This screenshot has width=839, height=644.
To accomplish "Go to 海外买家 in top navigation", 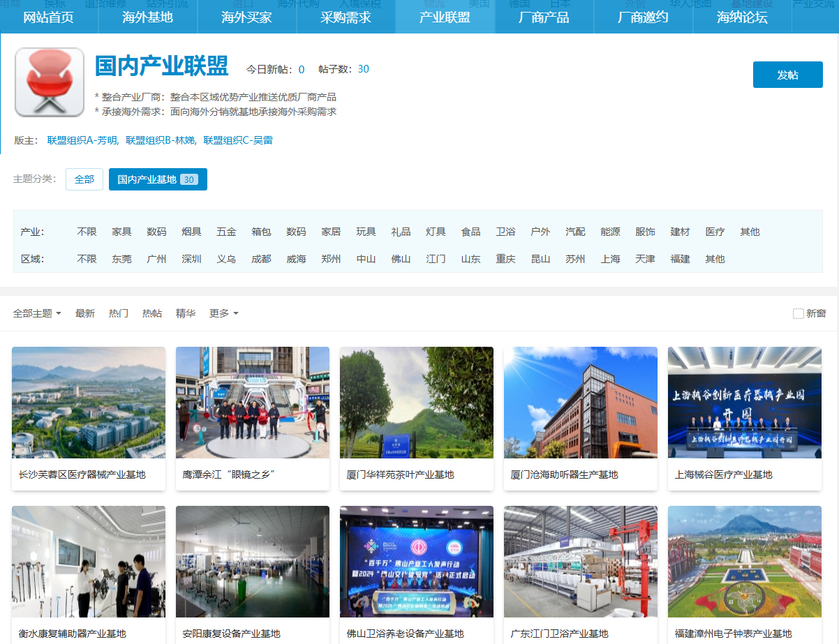I will pos(246,17).
